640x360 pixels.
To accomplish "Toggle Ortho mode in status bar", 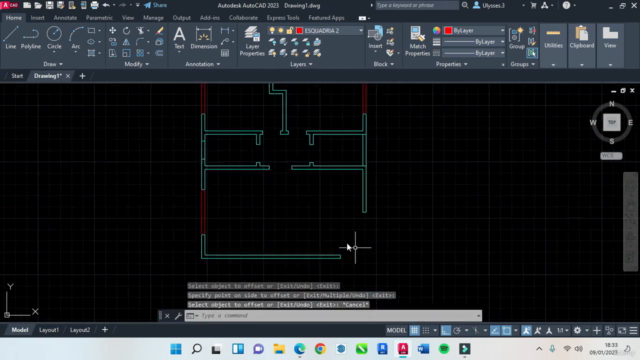I will [446, 330].
